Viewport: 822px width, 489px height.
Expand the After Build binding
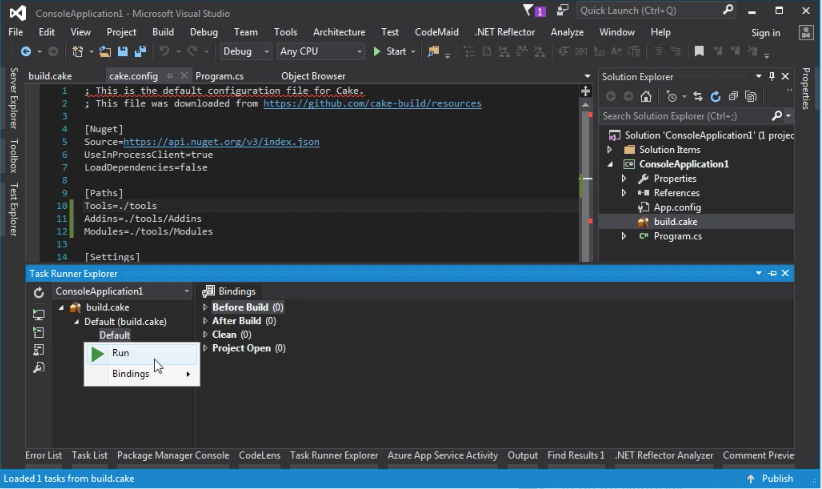click(x=205, y=321)
